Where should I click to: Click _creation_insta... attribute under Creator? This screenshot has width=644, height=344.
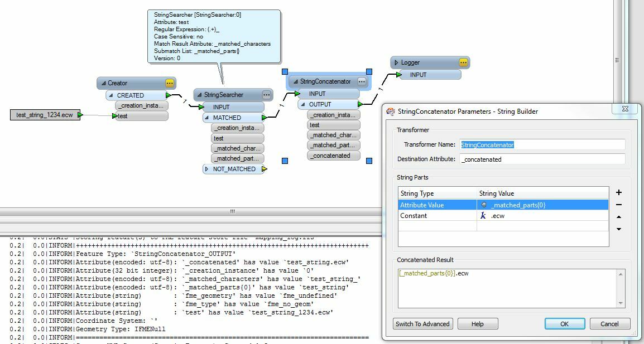(x=141, y=105)
